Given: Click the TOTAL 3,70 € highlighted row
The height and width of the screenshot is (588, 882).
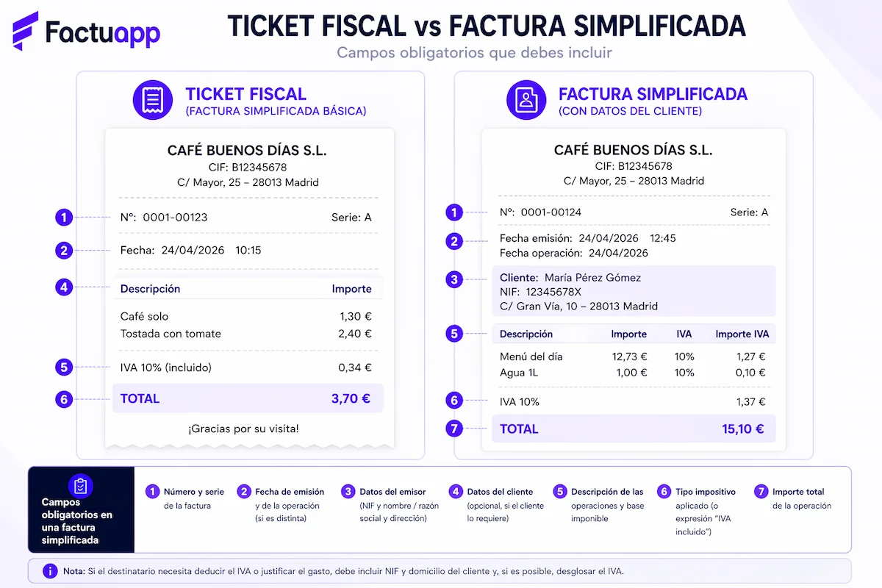Looking at the screenshot, I should click(x=248, y=399).
